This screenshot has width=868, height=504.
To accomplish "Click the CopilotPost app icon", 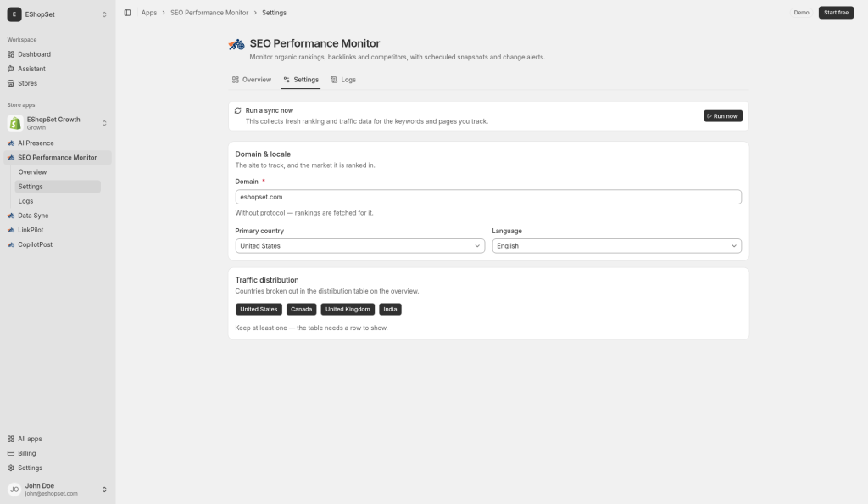I will pyautogui.click(x=10, y=244).
